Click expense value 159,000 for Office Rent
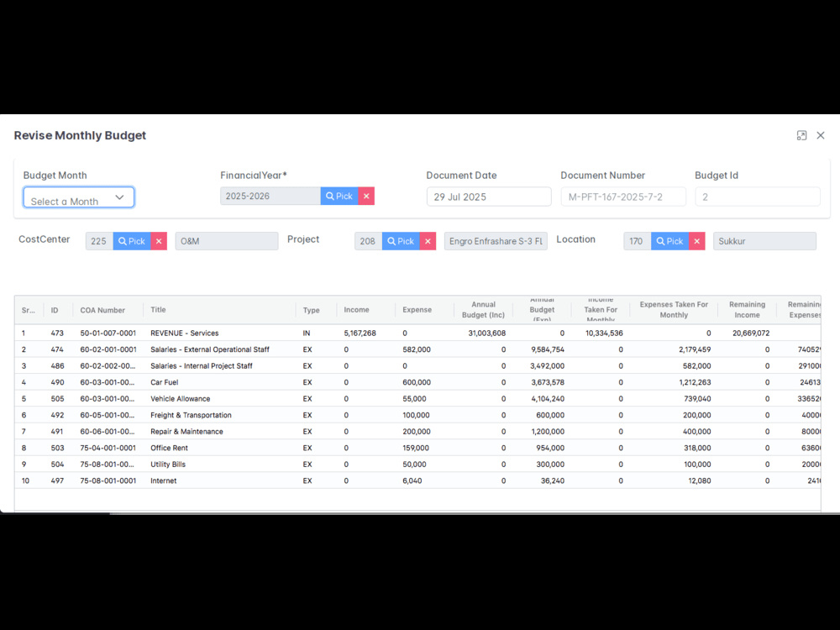840x630 pixels. 416,448
